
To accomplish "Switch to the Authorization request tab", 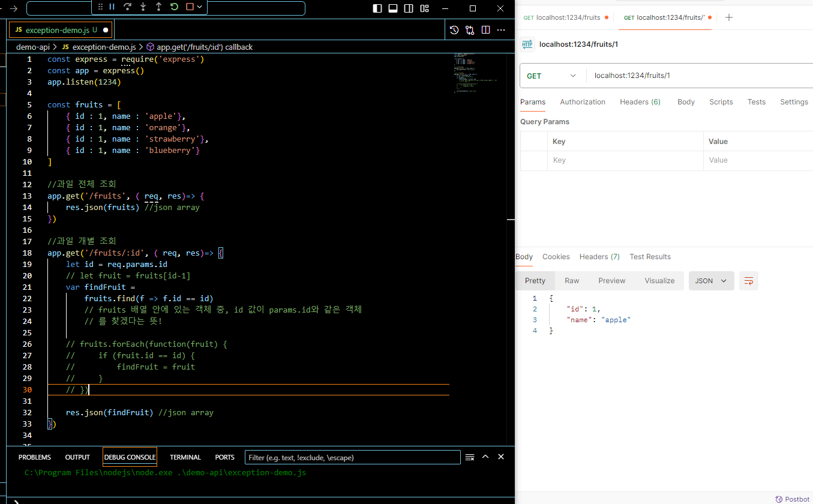I will pos(583,102).
